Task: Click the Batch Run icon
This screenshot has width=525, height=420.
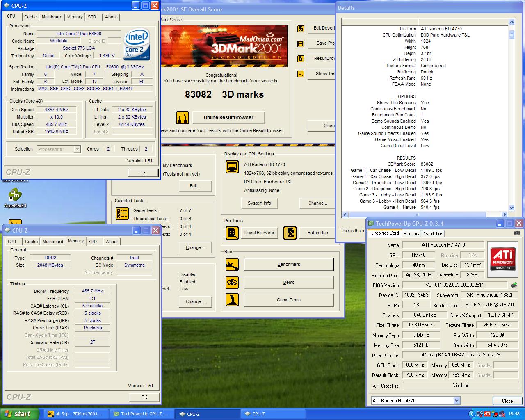Action: (x=290, y=233)
